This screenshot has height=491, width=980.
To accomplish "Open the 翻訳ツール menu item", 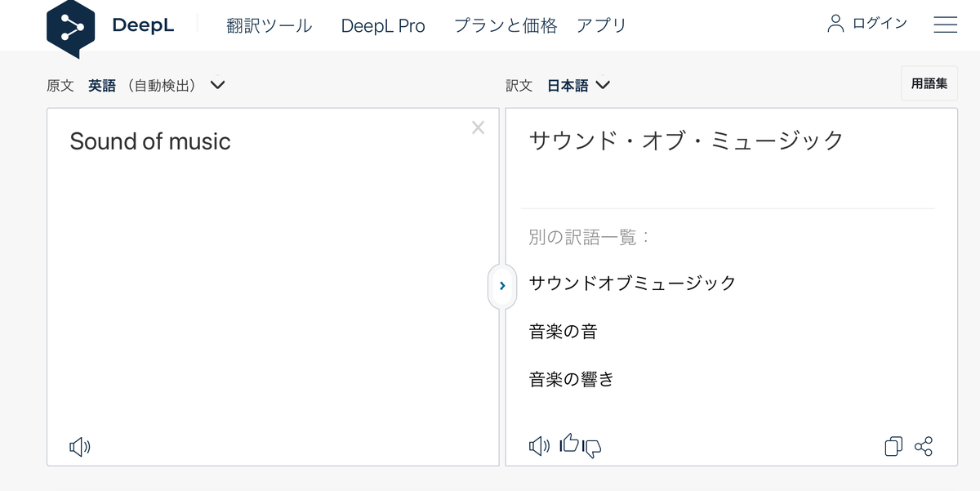I will pyautogui.click(x=269, y=26).
